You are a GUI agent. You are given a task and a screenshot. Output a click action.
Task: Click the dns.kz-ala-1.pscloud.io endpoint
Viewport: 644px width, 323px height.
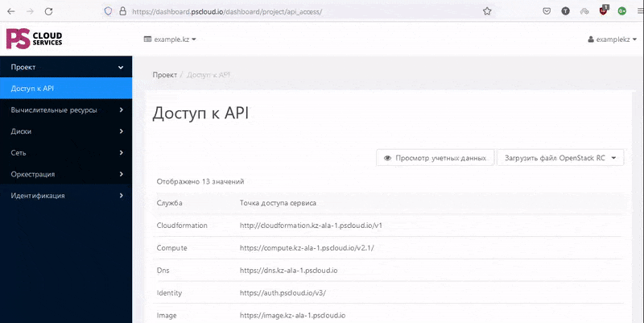289,271
